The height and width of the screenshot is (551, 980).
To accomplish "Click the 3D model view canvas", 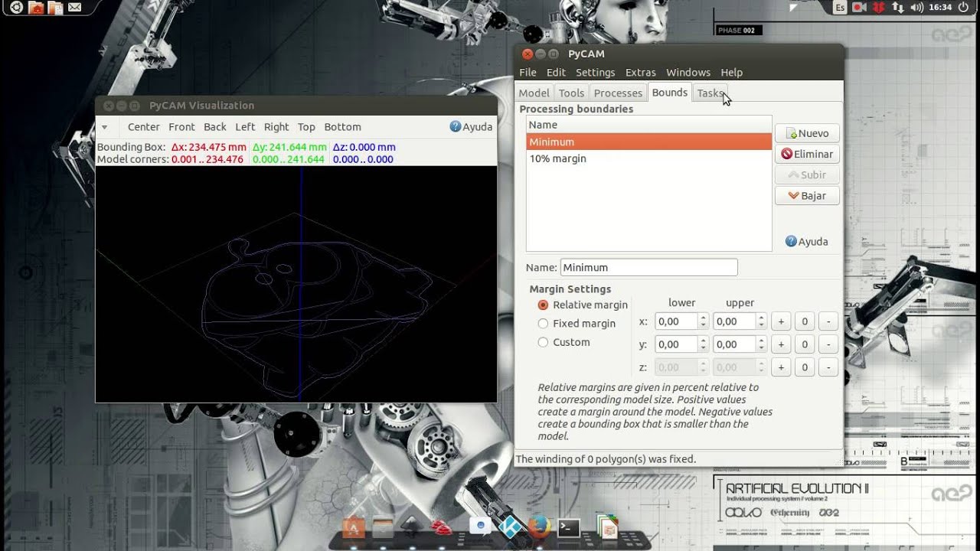I will [296, 284].
